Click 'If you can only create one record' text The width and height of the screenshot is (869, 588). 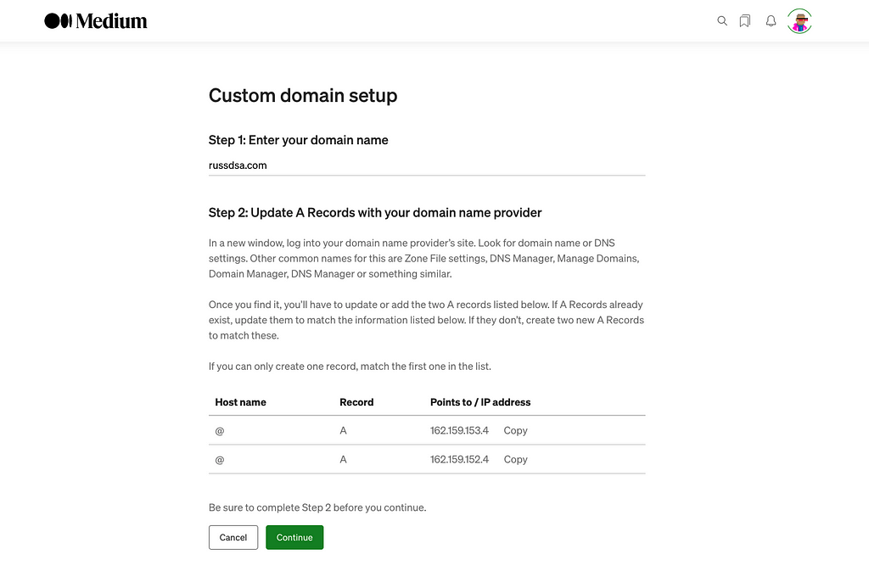coord(350,367)
